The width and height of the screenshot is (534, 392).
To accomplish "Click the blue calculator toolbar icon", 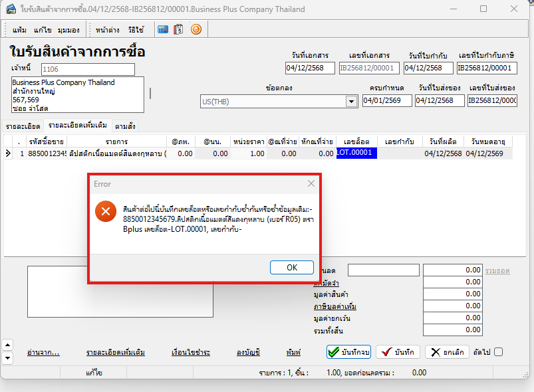I will [162, 29].
